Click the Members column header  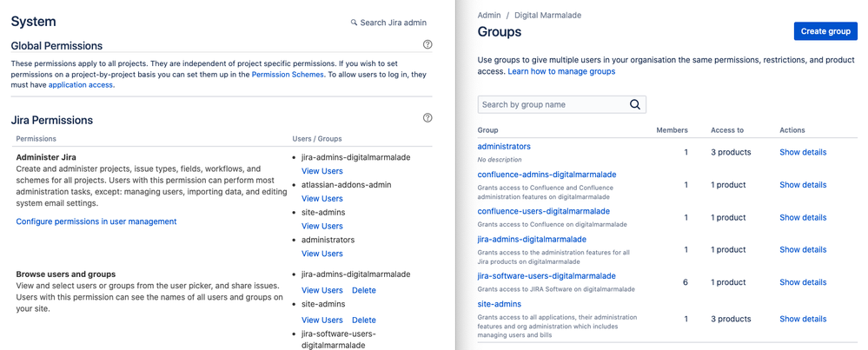(672, 130)
